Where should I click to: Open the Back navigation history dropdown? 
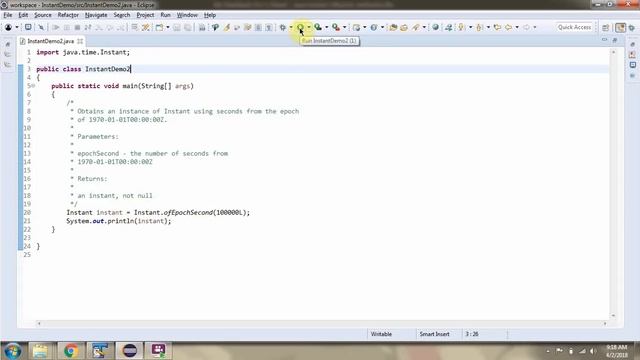click(x=517, y=27)
